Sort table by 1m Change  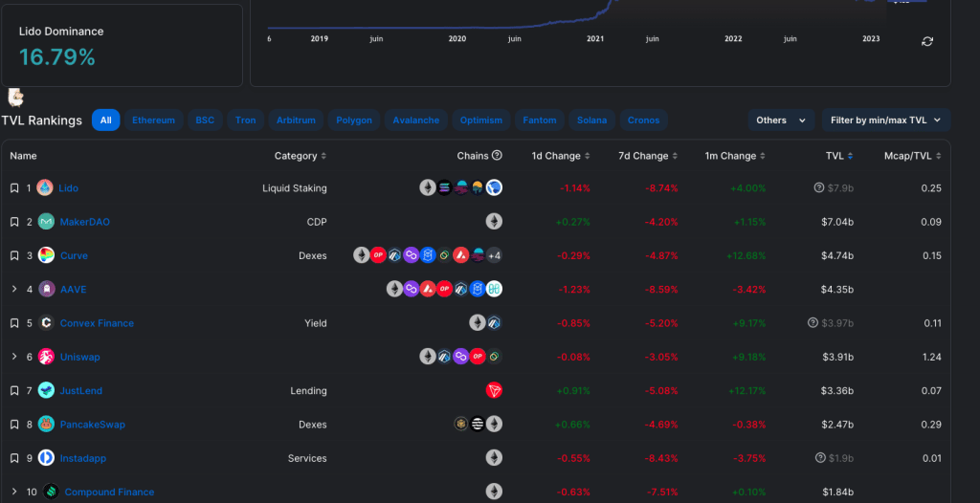(736, 156)
